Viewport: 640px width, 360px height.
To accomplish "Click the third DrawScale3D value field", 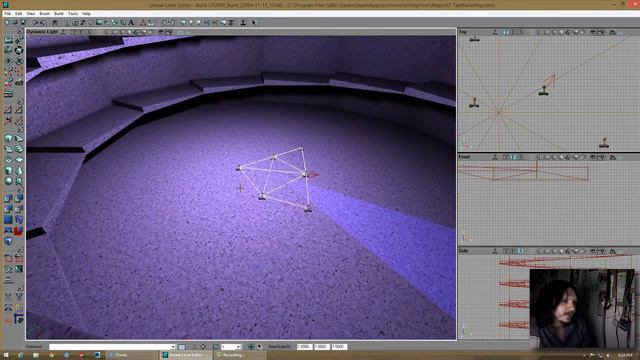I will click(x=339, y=347).
